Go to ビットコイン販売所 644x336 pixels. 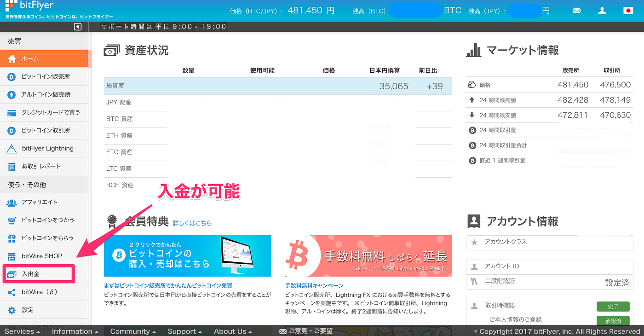coord(44,77)
